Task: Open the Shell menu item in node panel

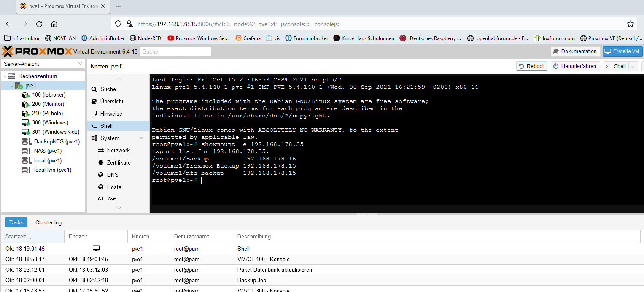Action: (119, 126)
